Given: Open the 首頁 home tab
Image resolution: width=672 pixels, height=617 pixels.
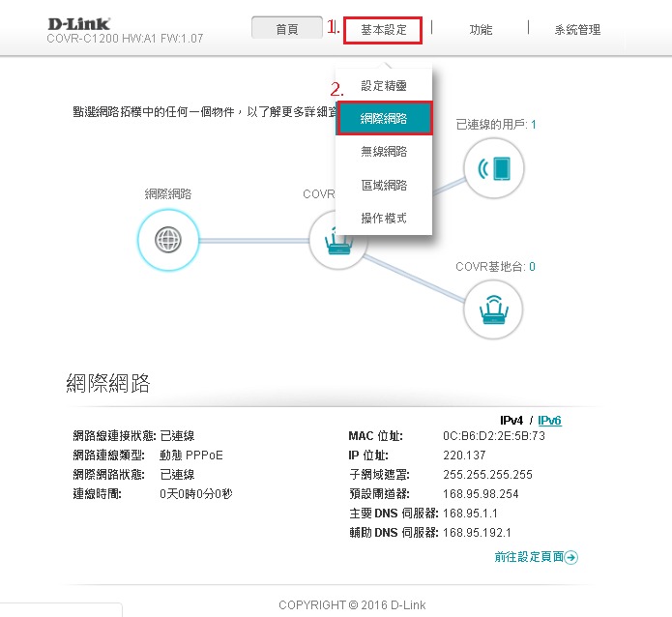Looking at the screenshot, I should coord(287,29).
